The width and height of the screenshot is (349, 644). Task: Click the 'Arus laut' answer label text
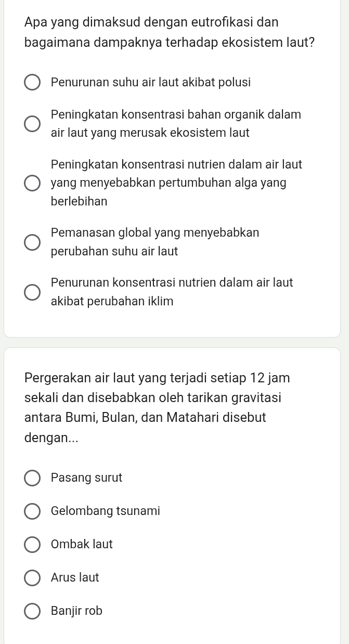75,578
